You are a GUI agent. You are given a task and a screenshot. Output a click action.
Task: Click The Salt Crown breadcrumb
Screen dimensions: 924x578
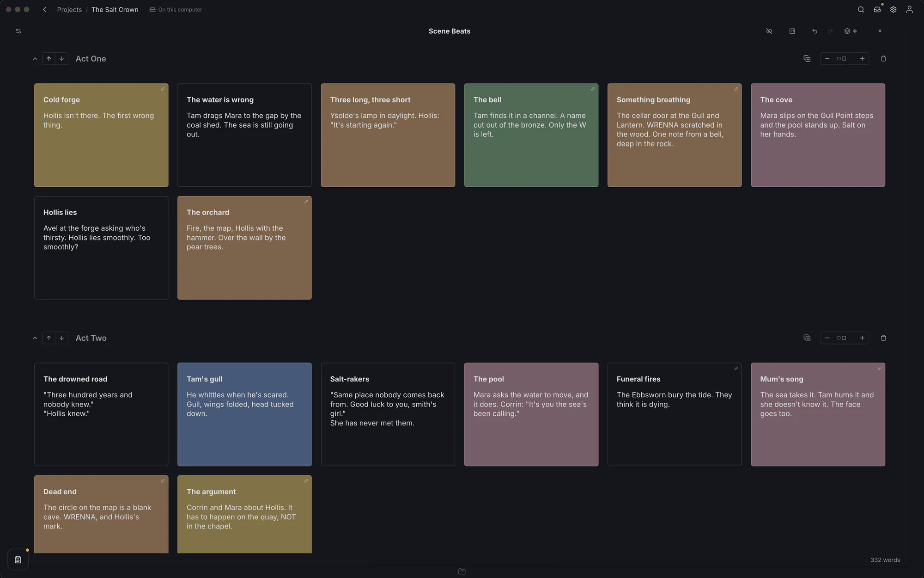(115, 9)
